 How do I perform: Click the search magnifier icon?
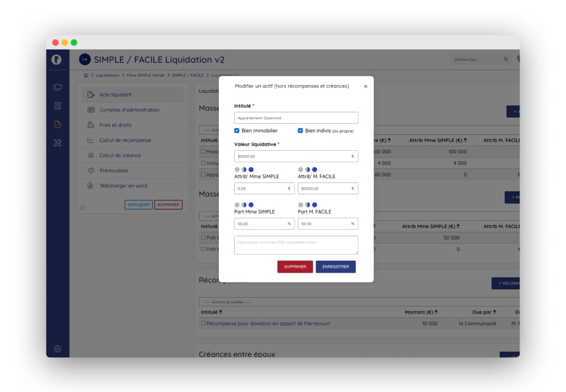(506, 59)
